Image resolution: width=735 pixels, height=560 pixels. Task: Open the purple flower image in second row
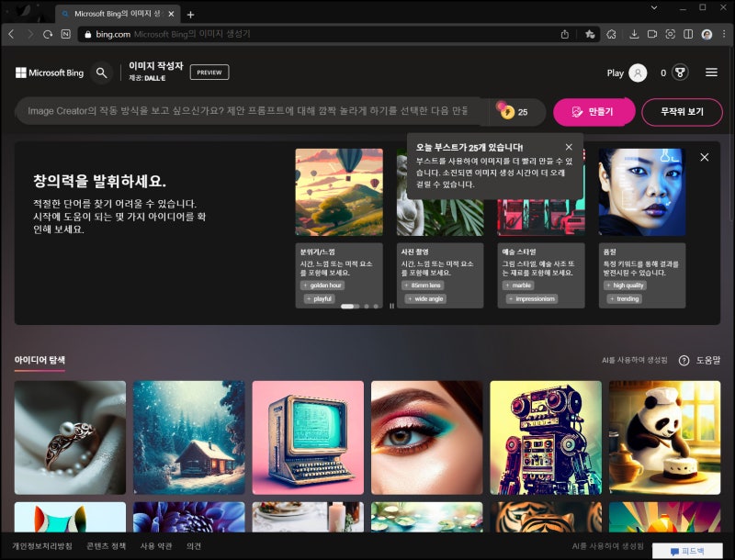(189, 517)
